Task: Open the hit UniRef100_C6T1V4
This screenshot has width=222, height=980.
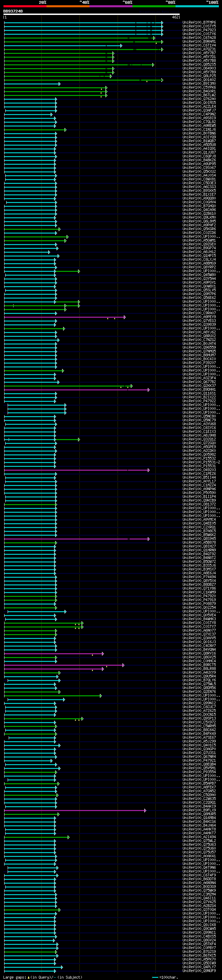Action: [x=199, y=45]
